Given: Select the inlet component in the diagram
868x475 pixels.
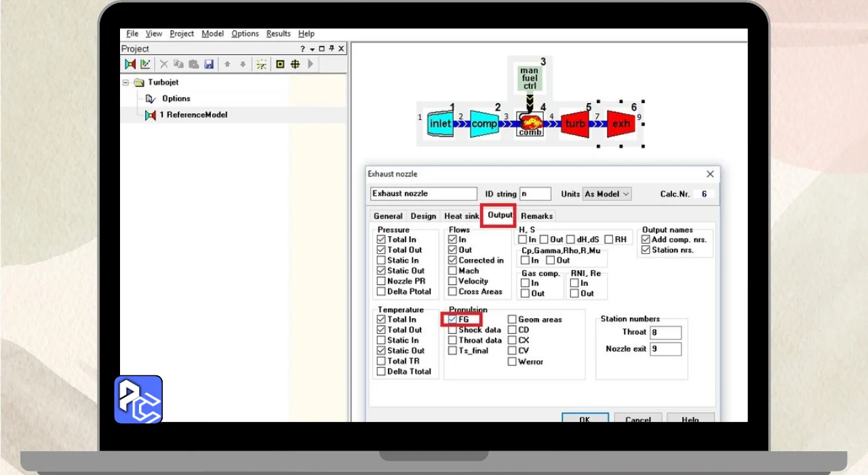Looking at the screenshot, I should coord(440,123).
